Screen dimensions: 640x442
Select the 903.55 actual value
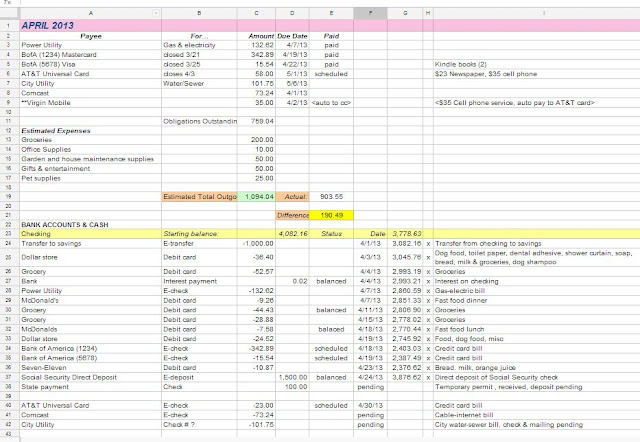click(x=331, y=197)
